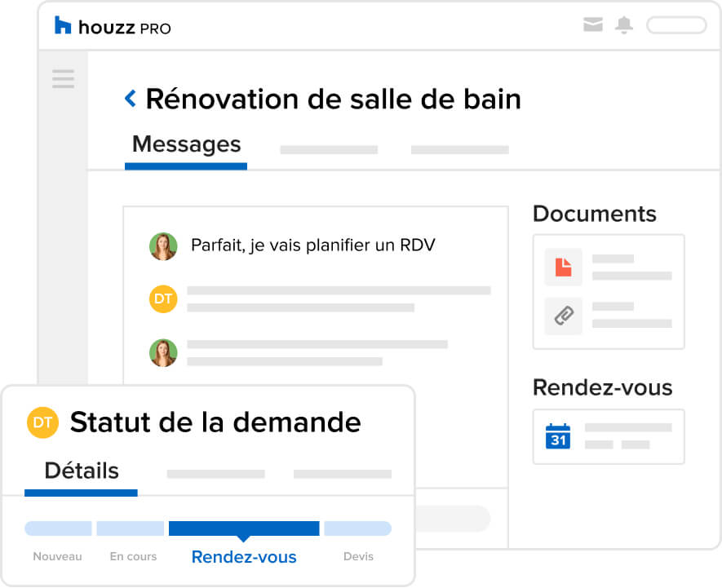Open message 'Parfait, je vais planifier un RDV'
Screen dimensions: 722x588
[312, 245]
